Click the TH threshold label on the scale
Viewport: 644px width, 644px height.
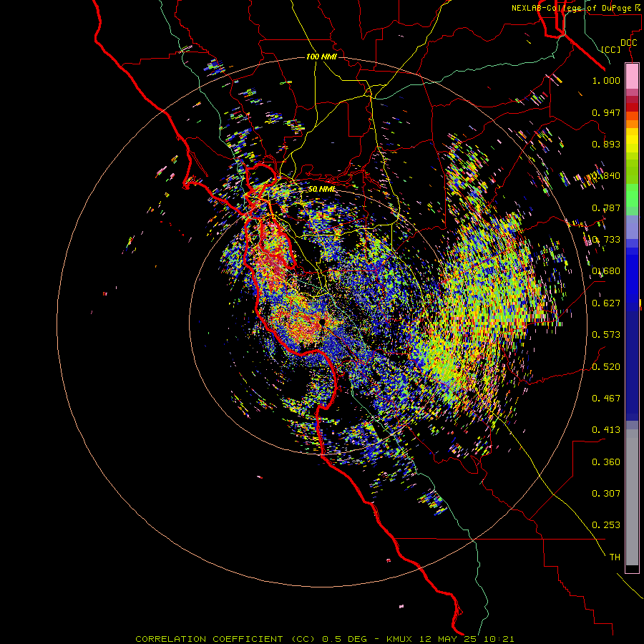click(x=615, y=557)
